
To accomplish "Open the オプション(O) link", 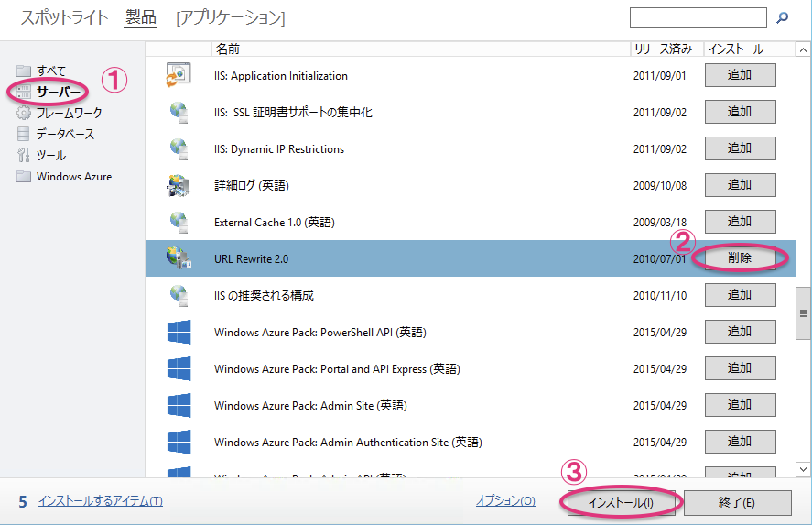I will [x=505, y=500].
